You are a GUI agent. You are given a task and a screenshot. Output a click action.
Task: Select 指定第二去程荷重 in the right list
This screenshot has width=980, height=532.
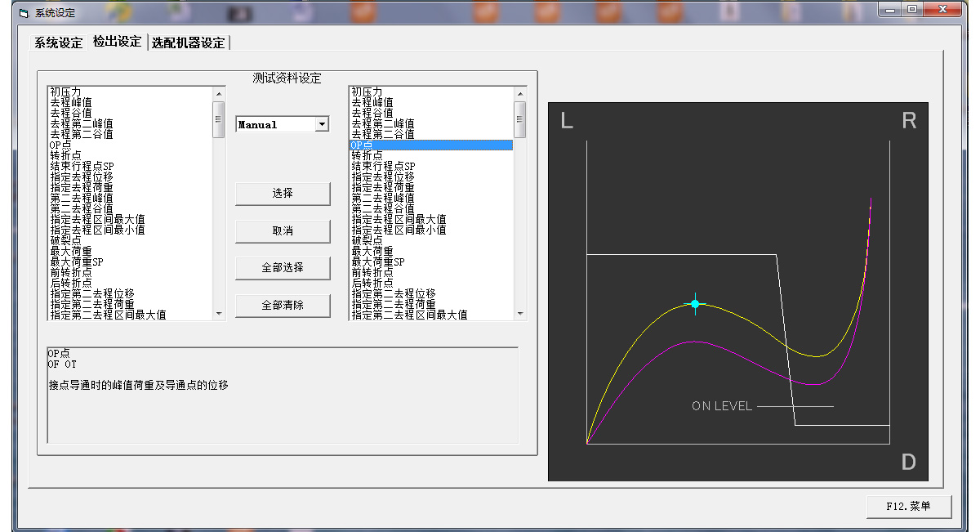(x=431, y=304)
